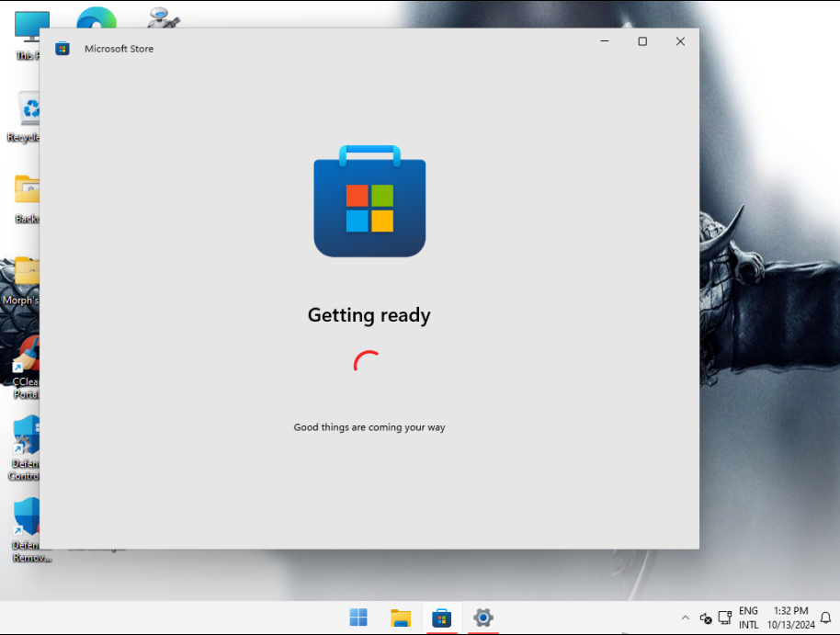Click the muted volume tray icon
Viewport: 840px width, 635px height.
(x=706, y=618)
